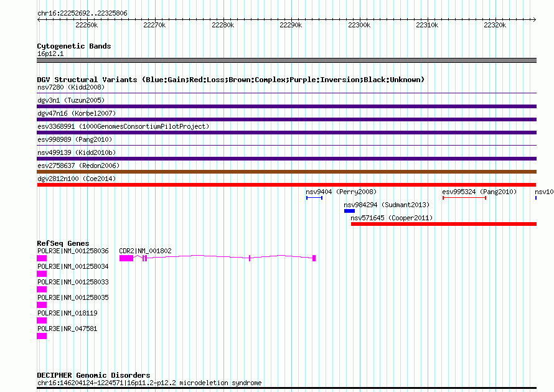This screenshot has width=554, height=392.
Task: Click POLR3E|NM_001258035 transcript label
Action: click(73, 297)
